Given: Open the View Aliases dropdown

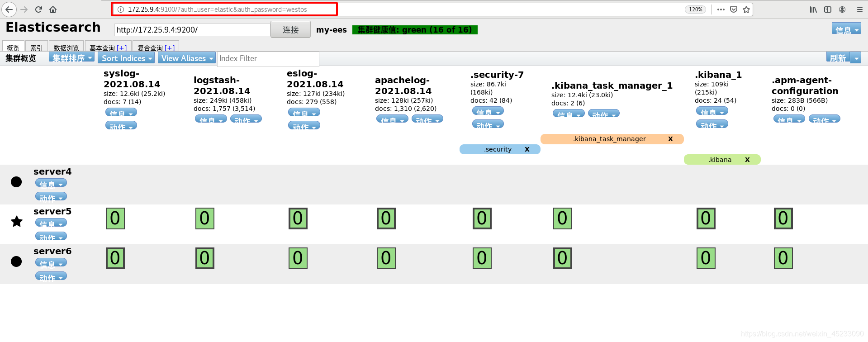Looking at the screenshot, I should 187,58.
